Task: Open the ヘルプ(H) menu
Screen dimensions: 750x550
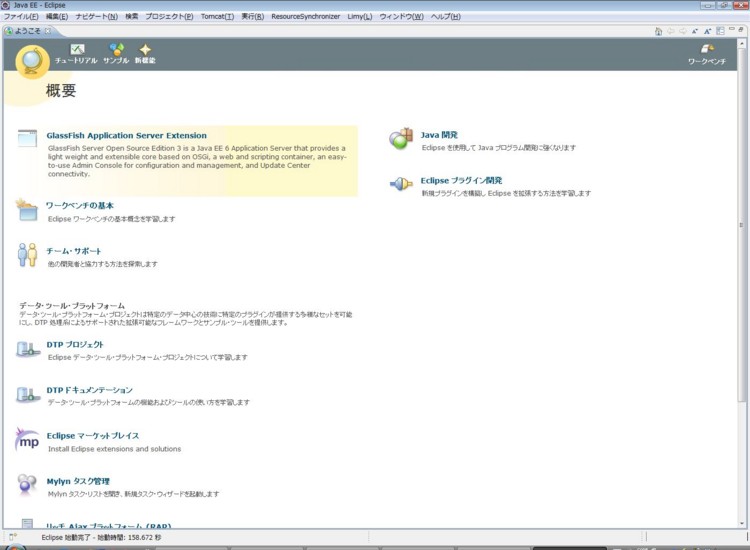Action: (x=446, y=16)
